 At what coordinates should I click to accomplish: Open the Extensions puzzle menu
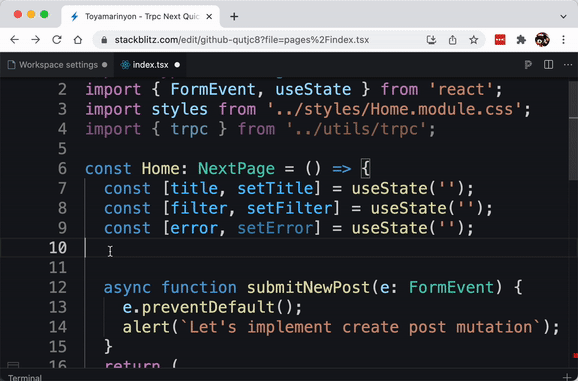click(x=521, y=40)
